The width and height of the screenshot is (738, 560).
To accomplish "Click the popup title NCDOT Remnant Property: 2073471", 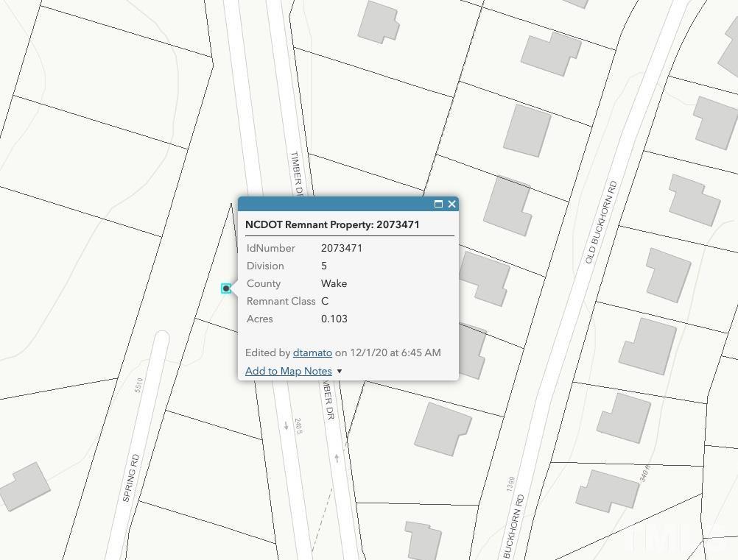I will (x=332, y=224).
